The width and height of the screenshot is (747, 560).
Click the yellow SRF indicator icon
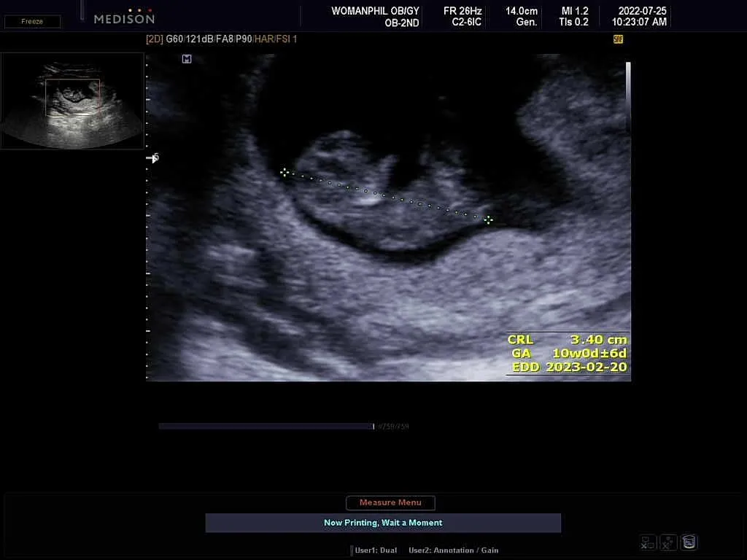point(618,39)
